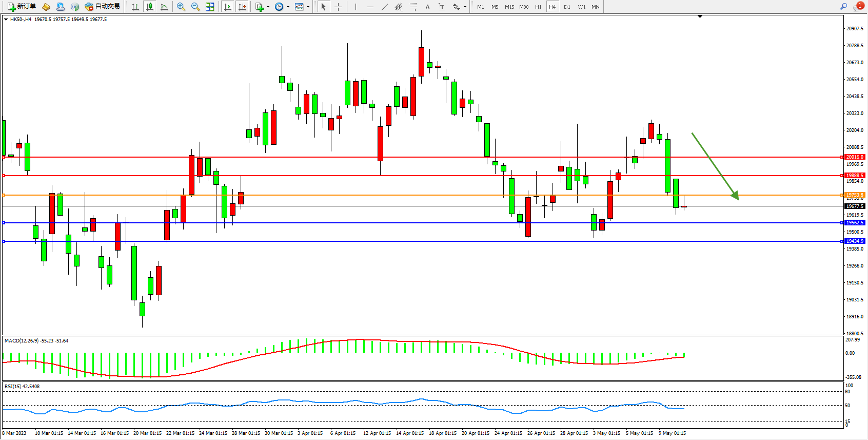Toggle AutoTrading (自动交易) button
Viewport: 868px width, 440px height.
tap(102, 7)
